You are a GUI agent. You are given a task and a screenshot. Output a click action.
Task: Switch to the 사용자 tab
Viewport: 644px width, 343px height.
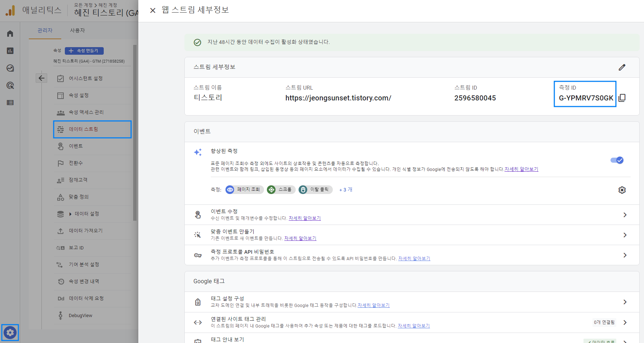coord(77,31)
